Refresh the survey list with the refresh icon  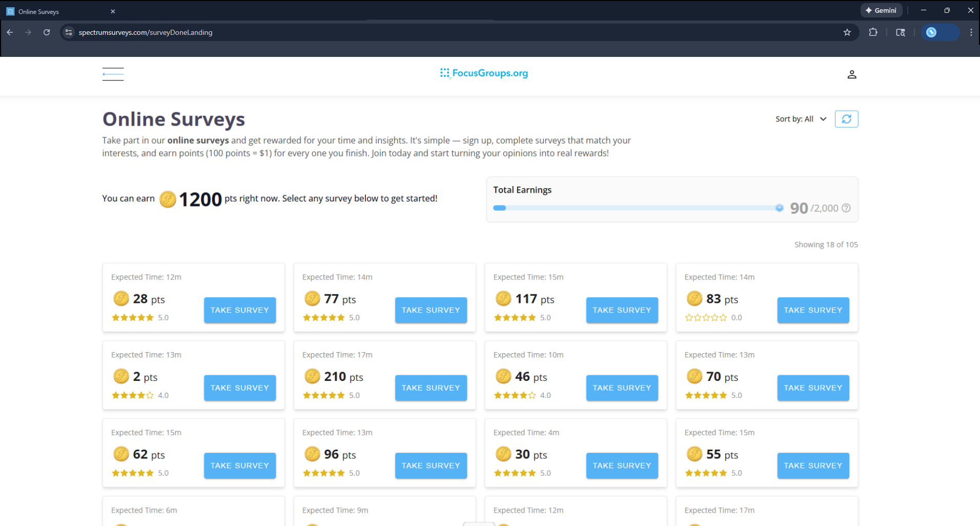(846, 119)
